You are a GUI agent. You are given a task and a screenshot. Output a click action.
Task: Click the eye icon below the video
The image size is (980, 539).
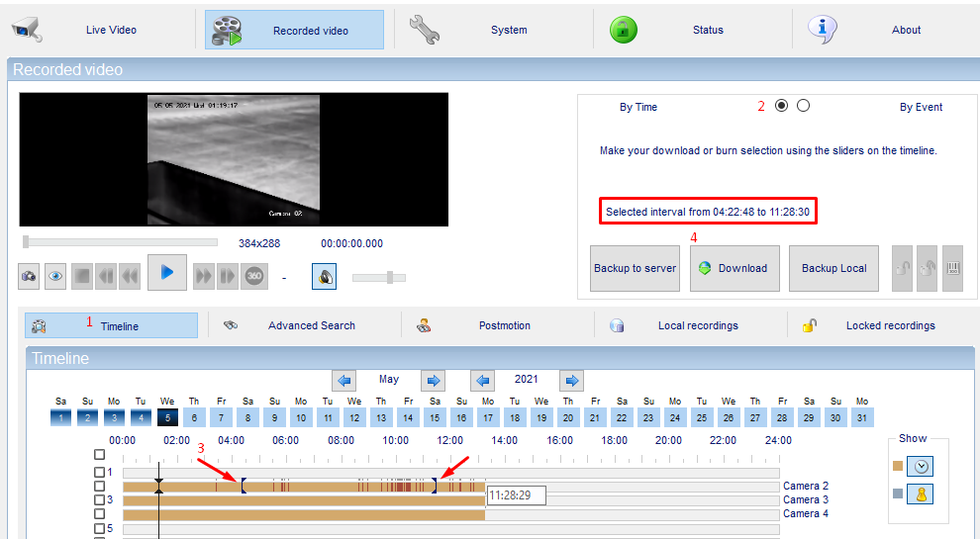55,276
